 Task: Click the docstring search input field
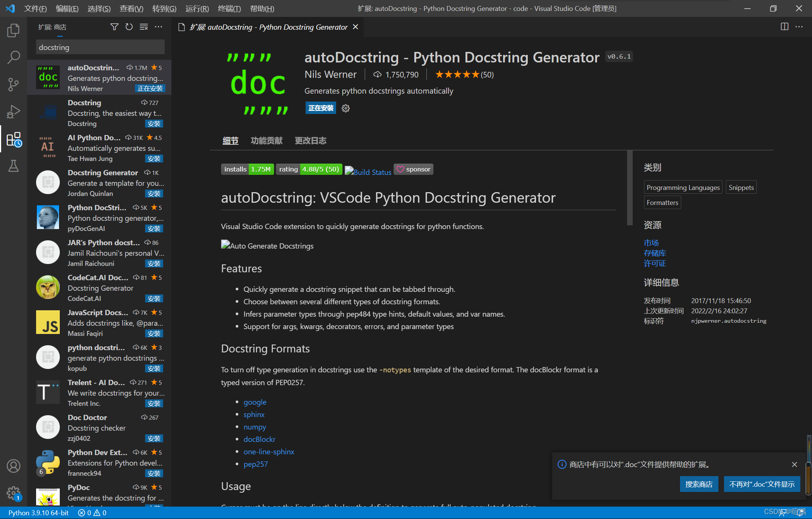point(100,47)
